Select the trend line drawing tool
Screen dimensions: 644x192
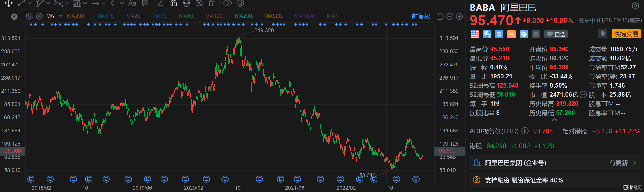(21, 3)
